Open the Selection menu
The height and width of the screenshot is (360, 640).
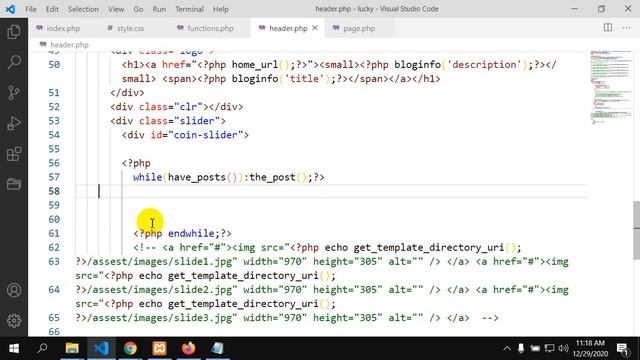pyautogui.click(x=83, y=9)
